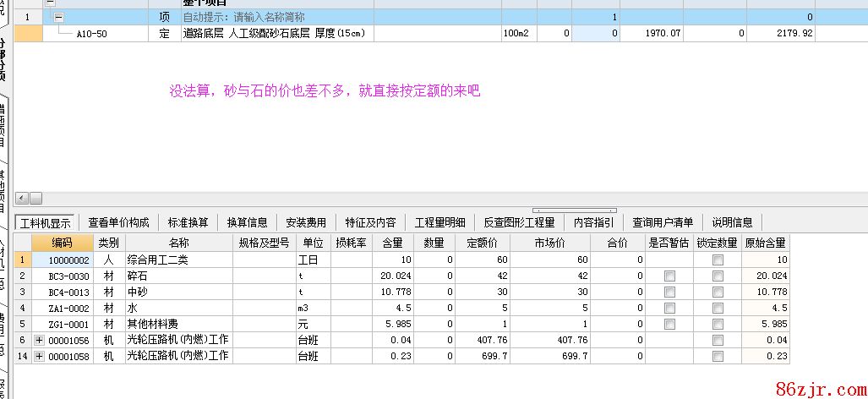This screenshot has height=399, width=868.
Task: Go to 换算信息 tab
Action: tap(247, 222)
